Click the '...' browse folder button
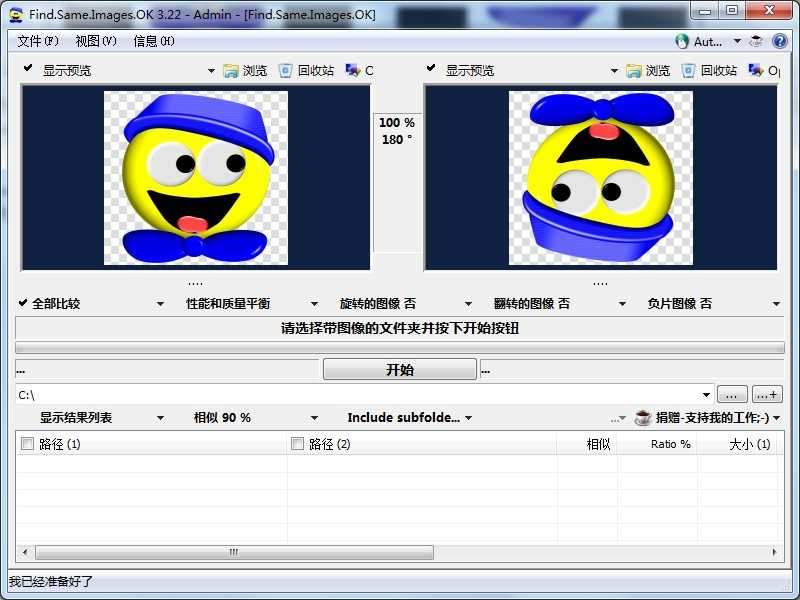This screenshot has width=800, height=600. (x=731, y=395)
